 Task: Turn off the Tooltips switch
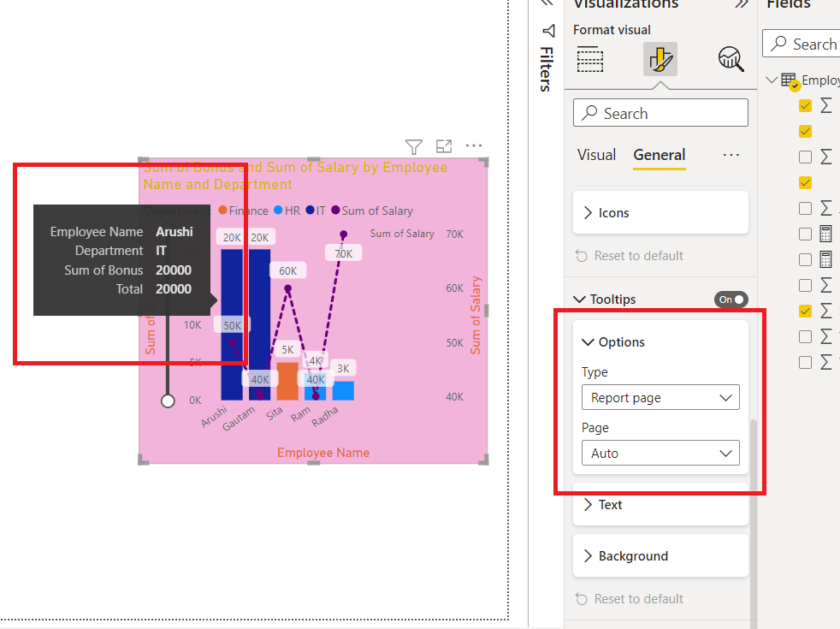(x=731, y=299)
